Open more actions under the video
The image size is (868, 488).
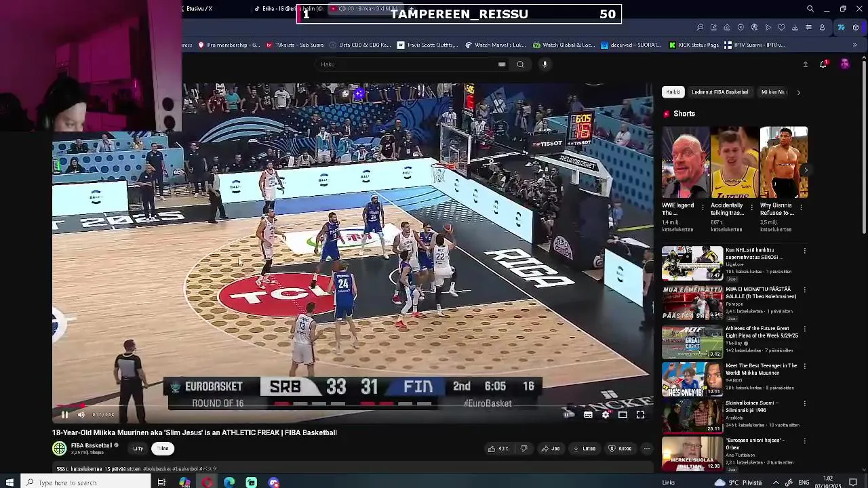pos(646,449)
